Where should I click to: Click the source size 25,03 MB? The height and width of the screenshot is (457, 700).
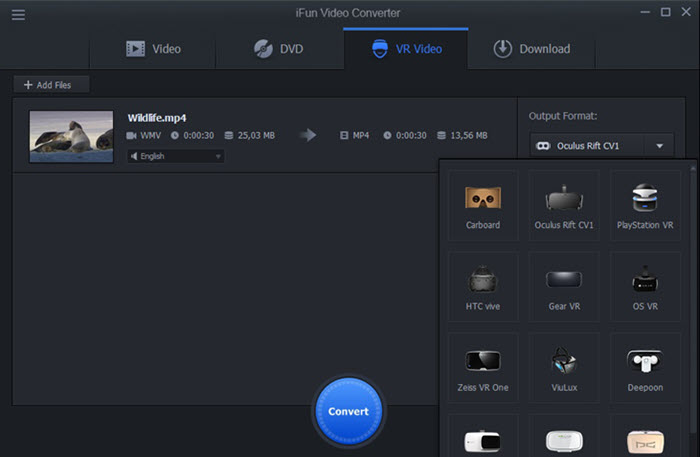click(256, 135)
